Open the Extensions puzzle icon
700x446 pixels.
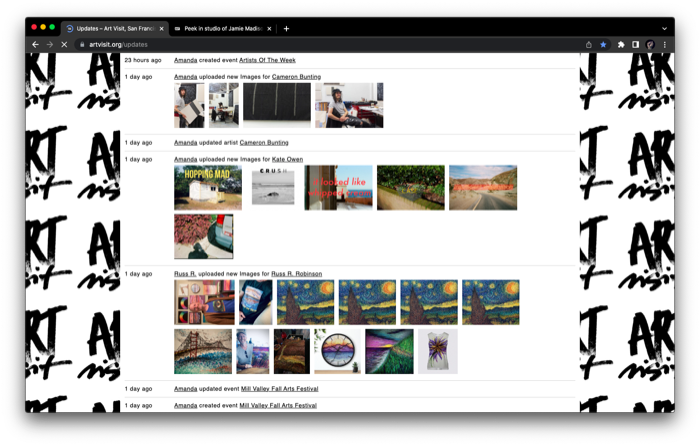(x=621, y=45)
